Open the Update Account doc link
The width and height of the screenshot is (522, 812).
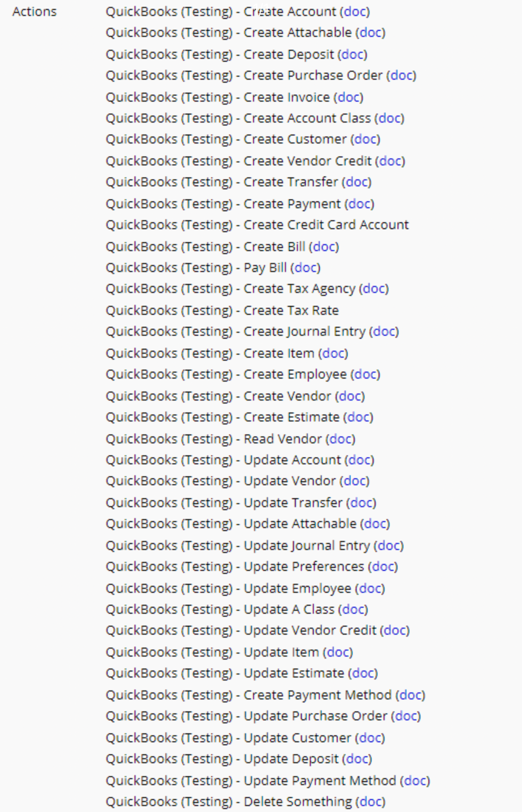click(x=361, y=460)
